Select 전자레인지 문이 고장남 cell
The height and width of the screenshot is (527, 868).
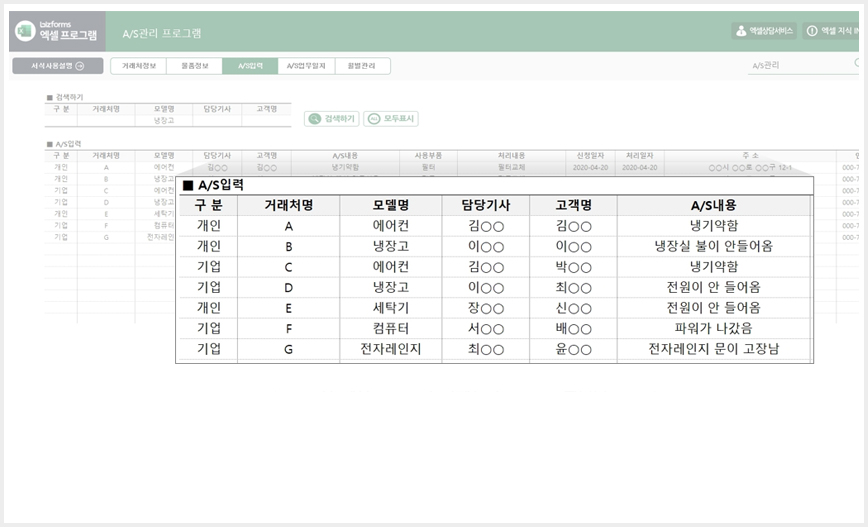pos(714,349)
